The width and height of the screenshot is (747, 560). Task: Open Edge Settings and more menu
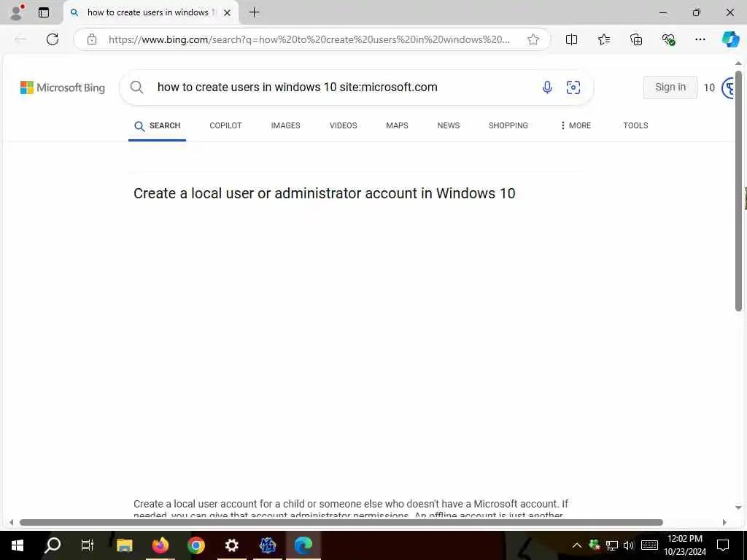(x=700, y=39)
